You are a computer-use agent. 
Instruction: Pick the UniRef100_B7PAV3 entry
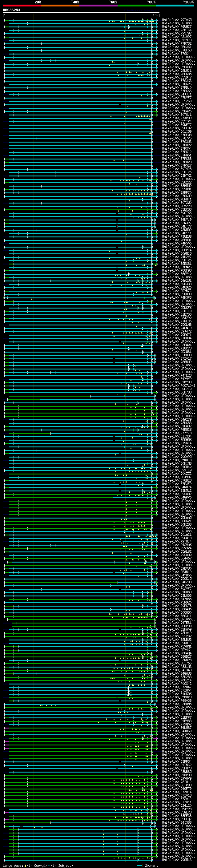(x=177, y=162)
